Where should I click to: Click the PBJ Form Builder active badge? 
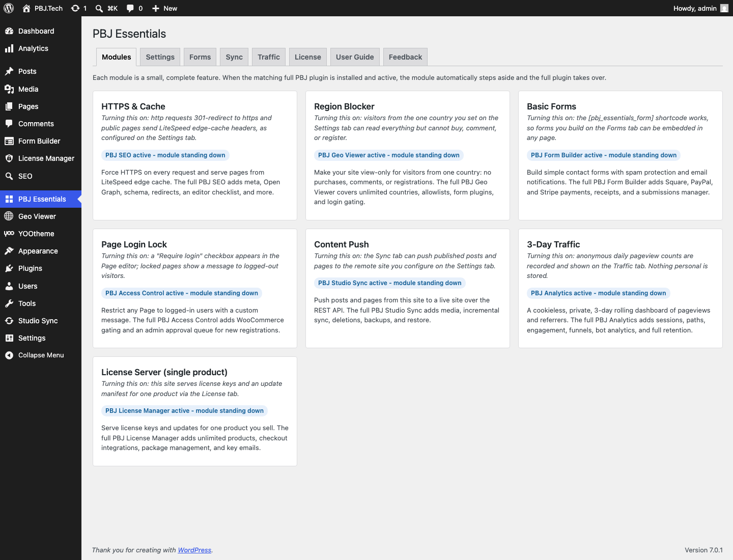coord(604,155)
